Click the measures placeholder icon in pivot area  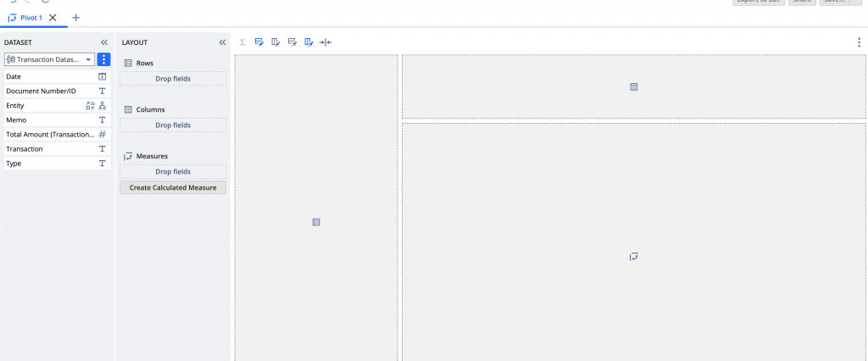tap(634, 257)
